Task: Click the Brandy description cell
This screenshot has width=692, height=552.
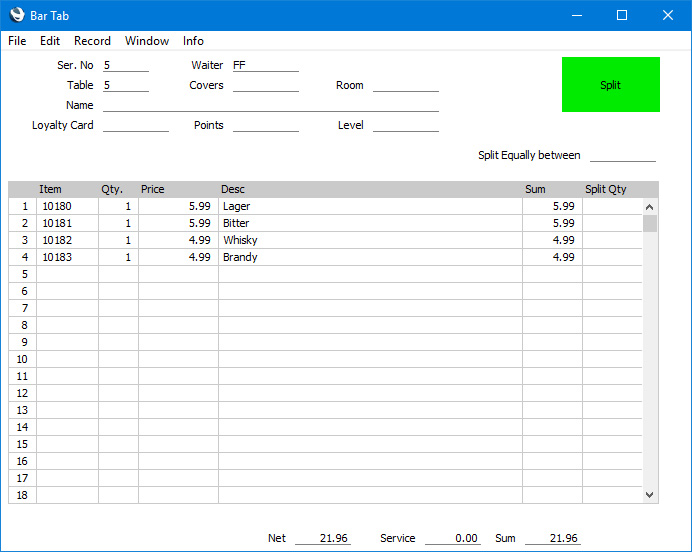Action: [370, 257]
